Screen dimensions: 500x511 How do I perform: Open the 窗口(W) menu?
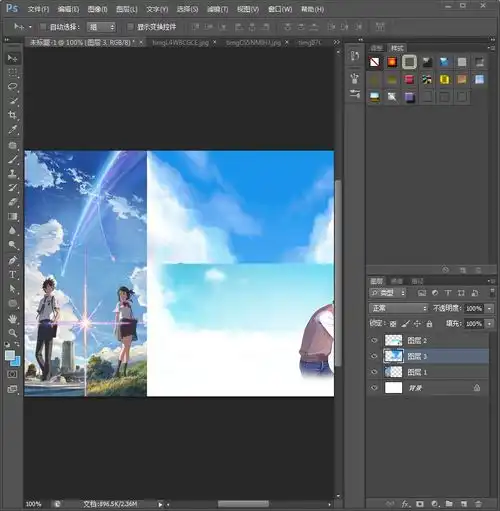[x=280, y=9]
